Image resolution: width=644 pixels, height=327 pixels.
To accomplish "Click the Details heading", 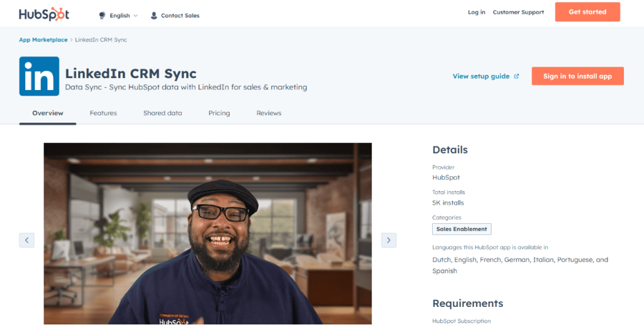I will pyautogui.click(x=450, y=150).
